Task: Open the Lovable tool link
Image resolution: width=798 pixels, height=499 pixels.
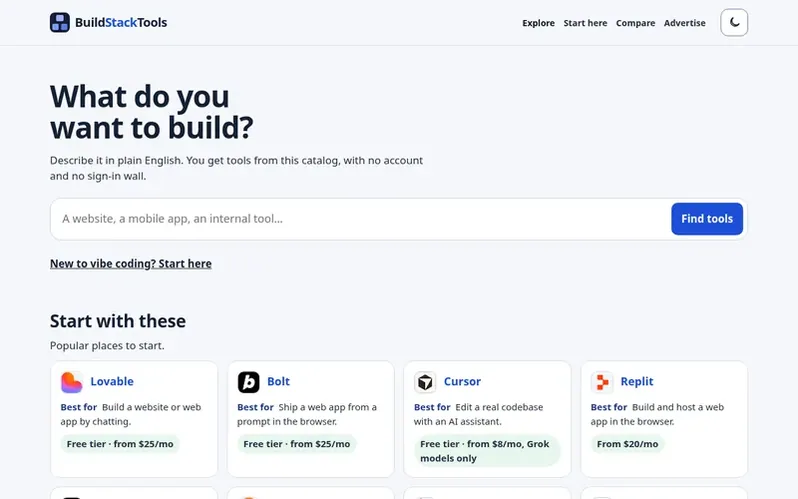Action: tap(112, 381)
